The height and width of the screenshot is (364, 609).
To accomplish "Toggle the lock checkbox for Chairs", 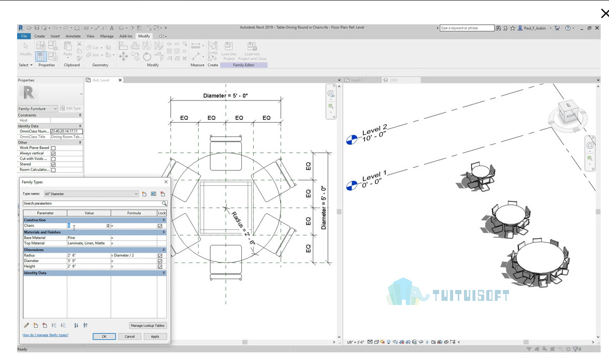I will 160,226.
